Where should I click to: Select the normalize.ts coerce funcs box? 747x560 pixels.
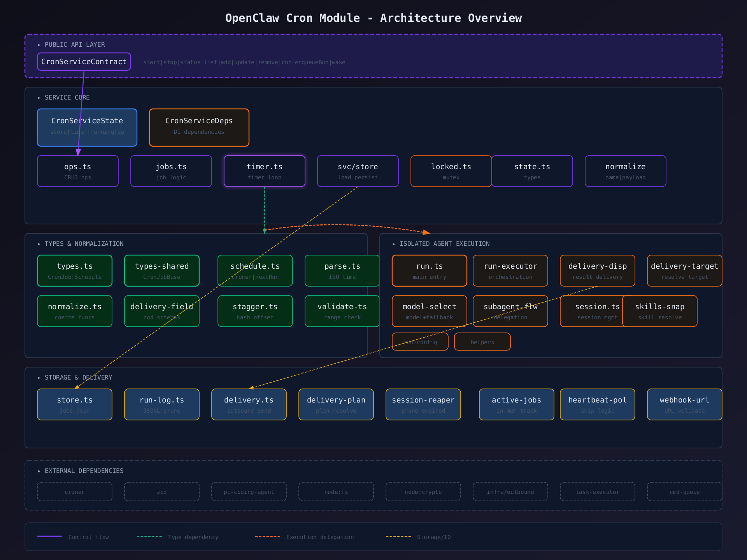75,311
